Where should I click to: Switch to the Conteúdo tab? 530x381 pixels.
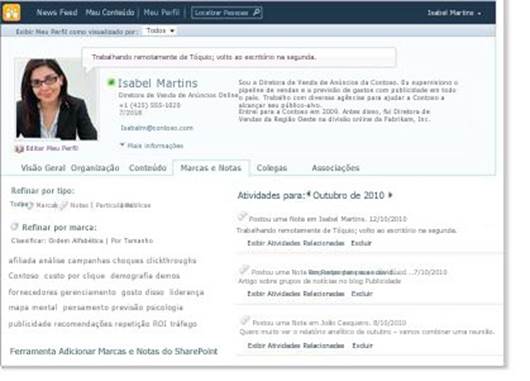click(148, 168)
